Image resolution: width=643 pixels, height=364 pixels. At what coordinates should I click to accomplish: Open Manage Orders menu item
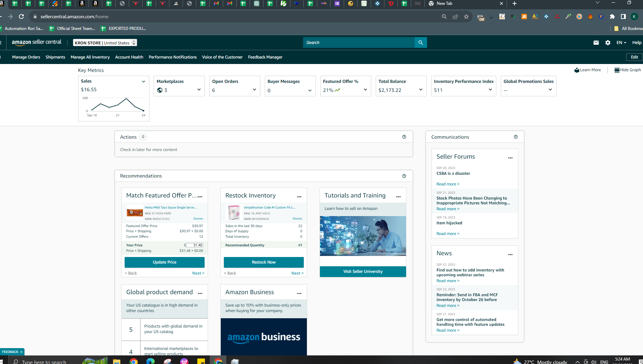coord(26,57)
